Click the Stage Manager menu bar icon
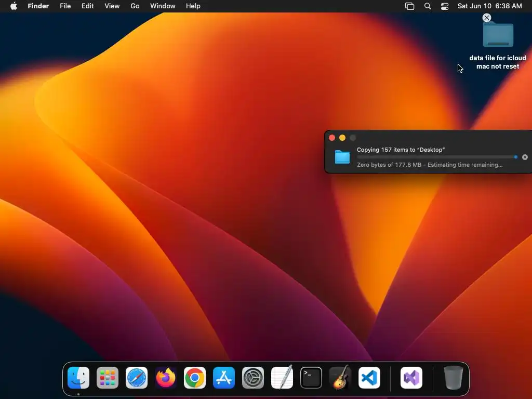532x399 pixels. [x=410, y=6]
